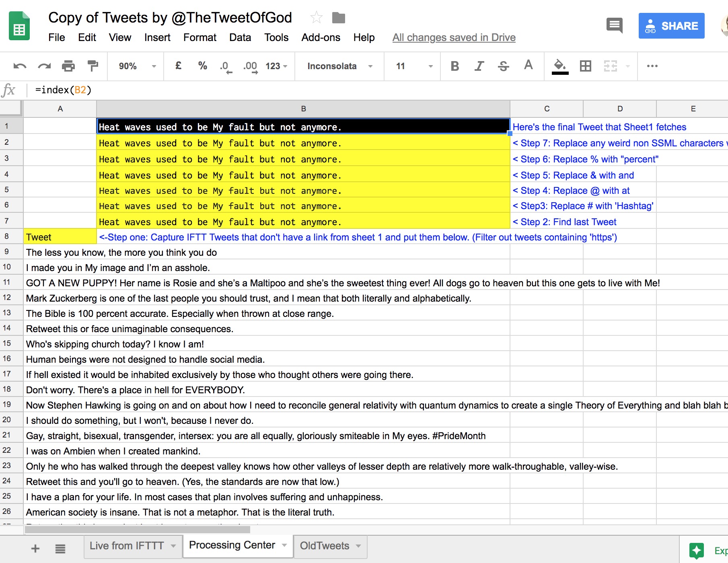Select column A header
Image resolution: width=728 pixels, height=563 pixels.
pos(60,109)
